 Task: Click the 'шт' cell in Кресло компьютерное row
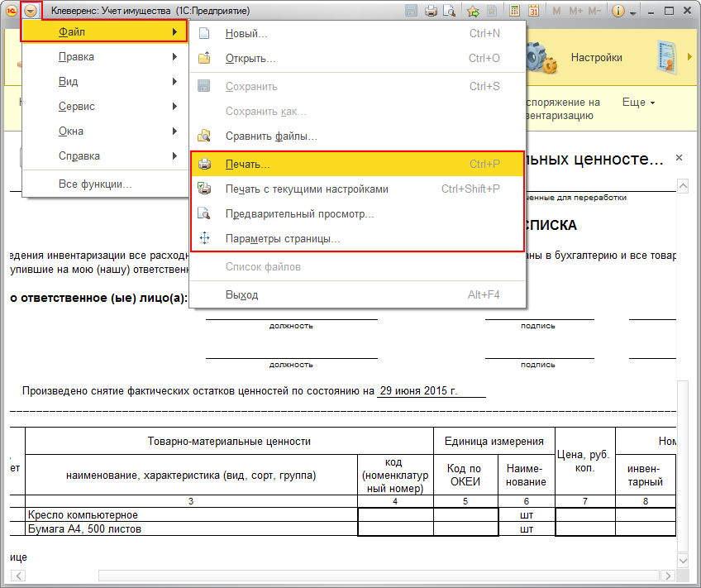[x=527, y=514]
